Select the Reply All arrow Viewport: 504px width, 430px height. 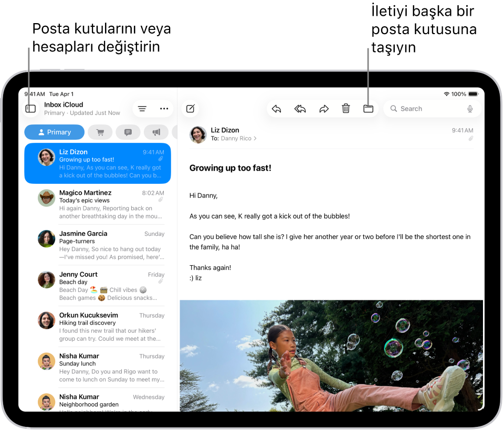300,109
